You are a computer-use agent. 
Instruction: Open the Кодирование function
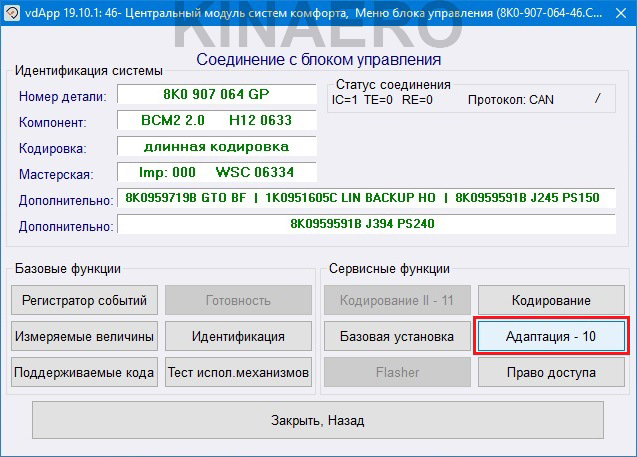click(x=551, y=300)
